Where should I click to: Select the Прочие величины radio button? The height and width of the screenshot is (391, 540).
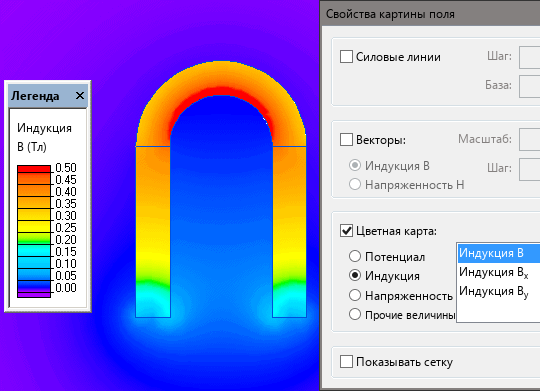click(x=355, y=315)
